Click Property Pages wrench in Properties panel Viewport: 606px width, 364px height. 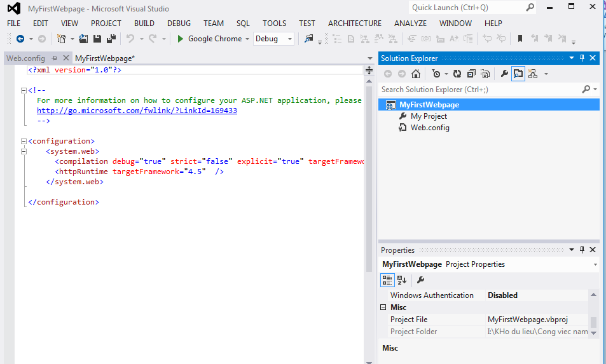420,280
